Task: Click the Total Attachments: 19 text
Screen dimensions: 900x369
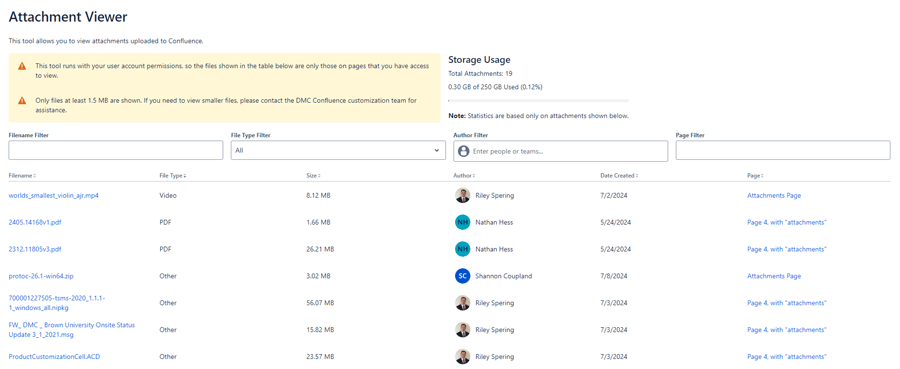Action: pyautogui.click(x=480, y=73)
